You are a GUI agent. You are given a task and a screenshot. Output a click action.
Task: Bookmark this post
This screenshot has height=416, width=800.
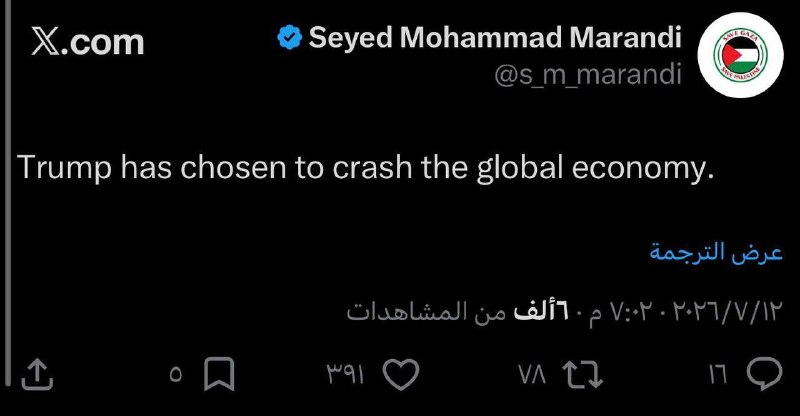[x=219, y=374]
